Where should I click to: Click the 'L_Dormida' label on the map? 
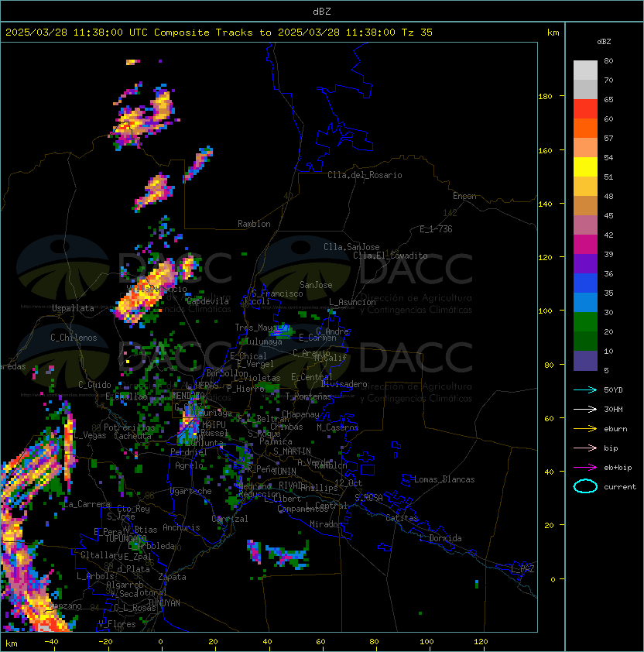click(440, 538)
